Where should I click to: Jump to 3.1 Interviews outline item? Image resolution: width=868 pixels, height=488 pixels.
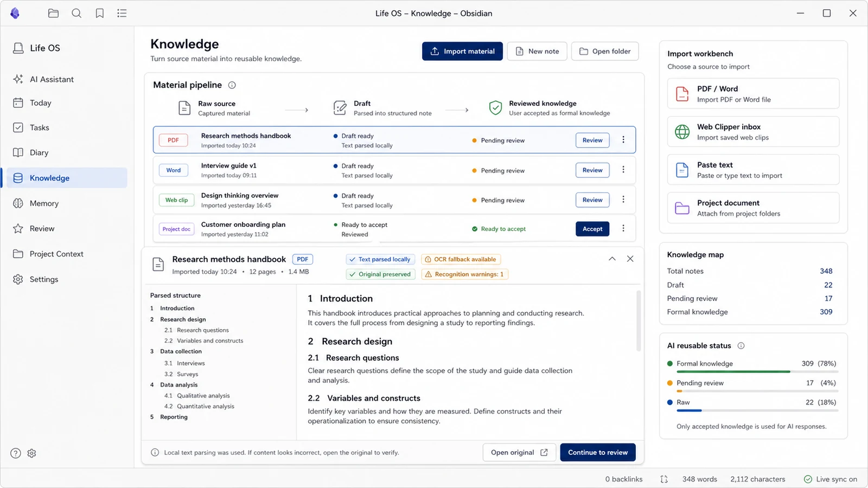[184, 363]
